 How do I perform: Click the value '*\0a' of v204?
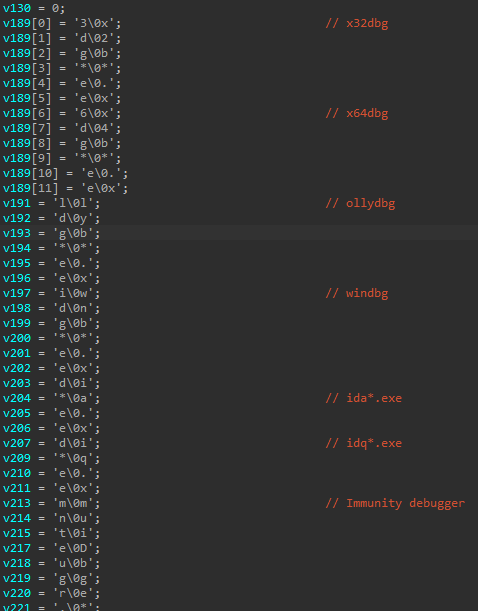point(73,399)
